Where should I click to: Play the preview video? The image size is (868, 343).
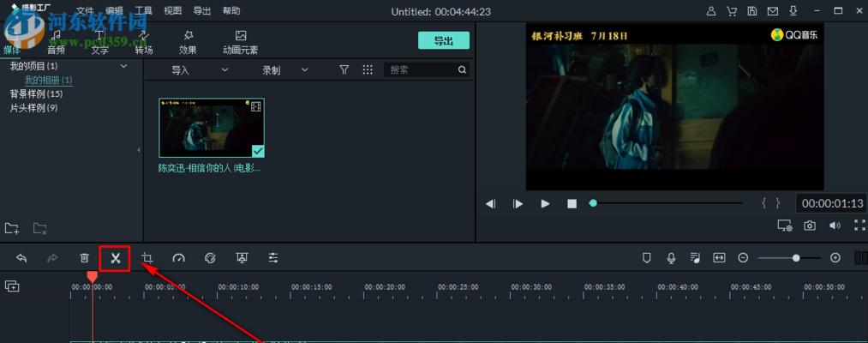545,204
